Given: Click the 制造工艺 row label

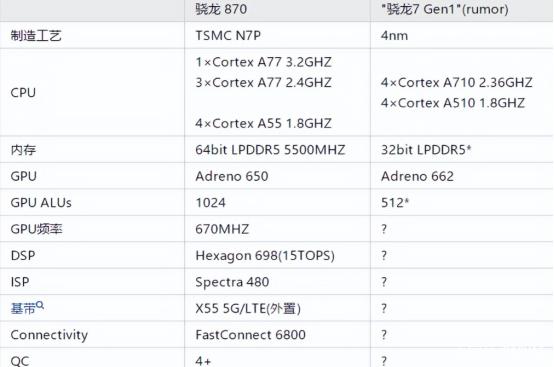Looking at the screenshot, I should (x=36, y=36).
